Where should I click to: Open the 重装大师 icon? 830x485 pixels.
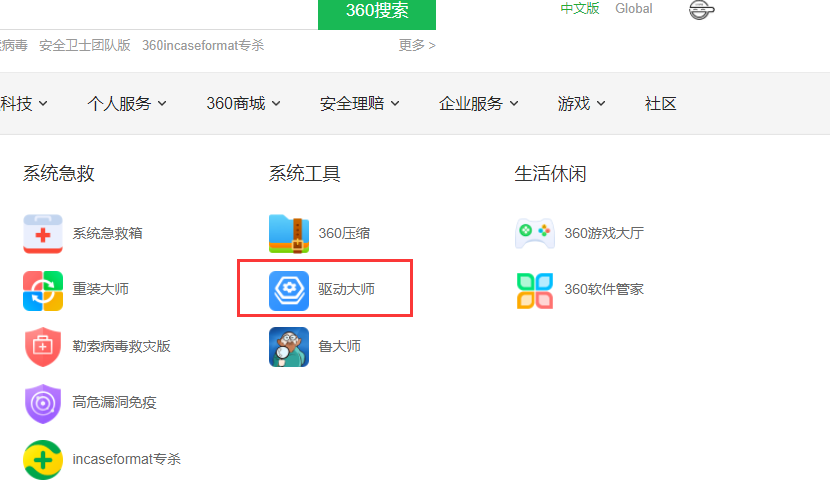pos(43,290)
